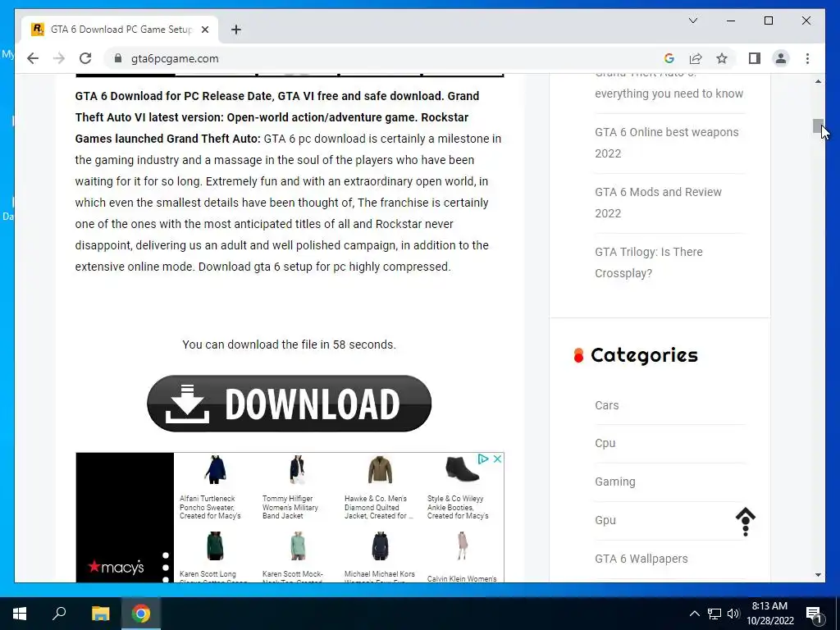Image resolution: width=840 pixels, height=630 pixels.
Task: Expand the tab search dropdown
Action: pos(692,21)
